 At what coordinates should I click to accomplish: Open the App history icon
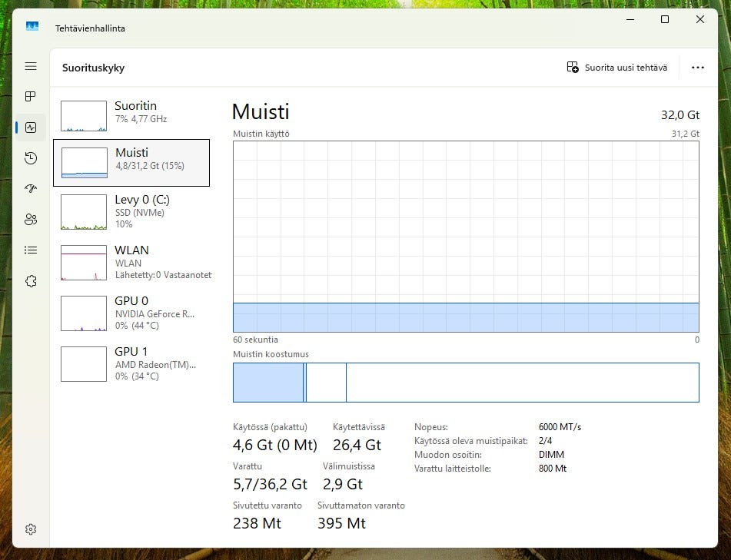tap(31, 158)
